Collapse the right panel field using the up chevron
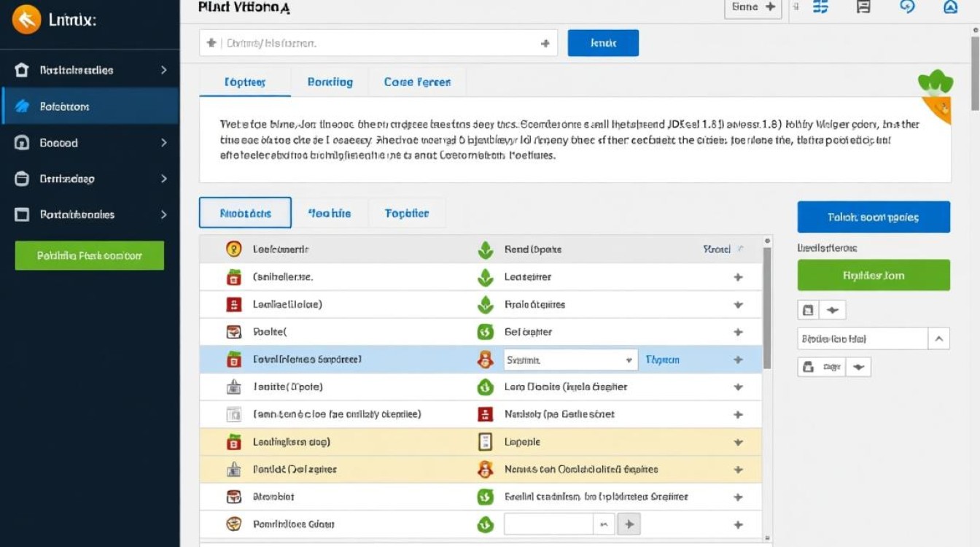Viewport: 980px width, 547px height. click(x=938, y=338)
